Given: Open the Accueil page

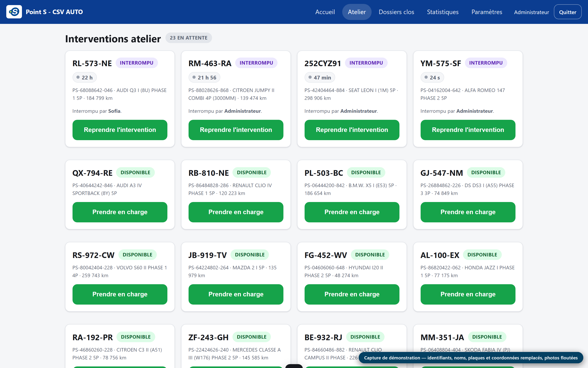Looking at the screenshot, I should [x=325, y=12].
